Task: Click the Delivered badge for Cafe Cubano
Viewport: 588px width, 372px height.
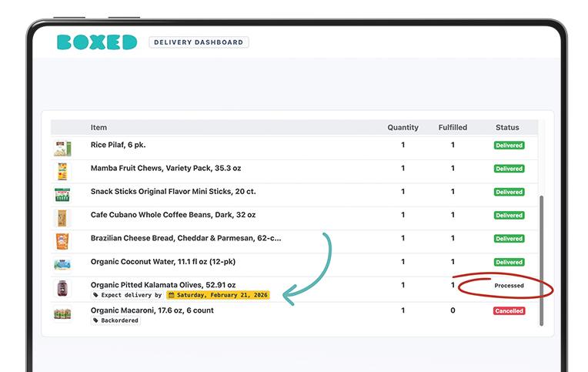Action: point(509,215)
